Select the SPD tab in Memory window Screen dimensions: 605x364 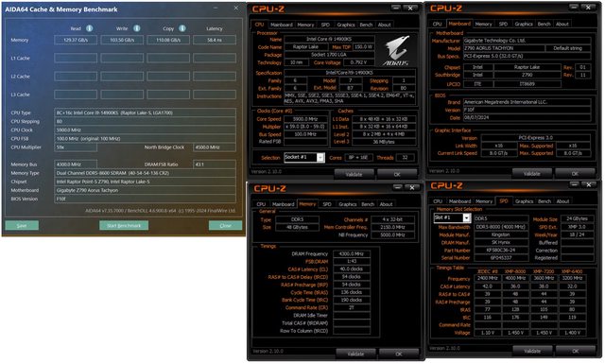click(327, 204)
